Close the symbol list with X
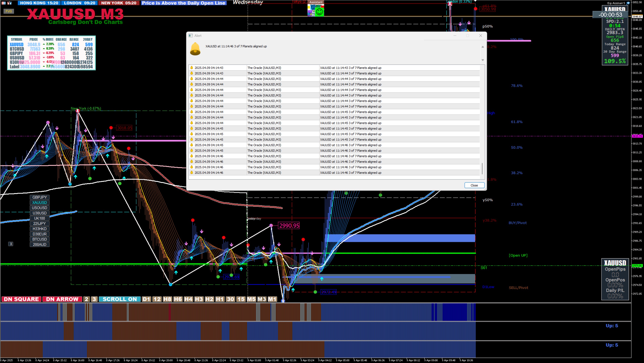Screen dimensions: 644x363 click(x=11, y=244)
